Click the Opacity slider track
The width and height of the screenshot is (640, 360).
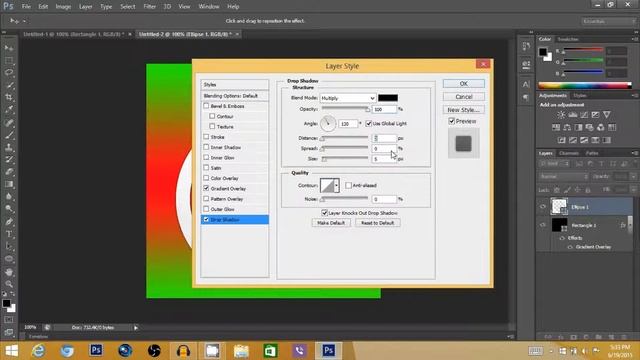345,109
